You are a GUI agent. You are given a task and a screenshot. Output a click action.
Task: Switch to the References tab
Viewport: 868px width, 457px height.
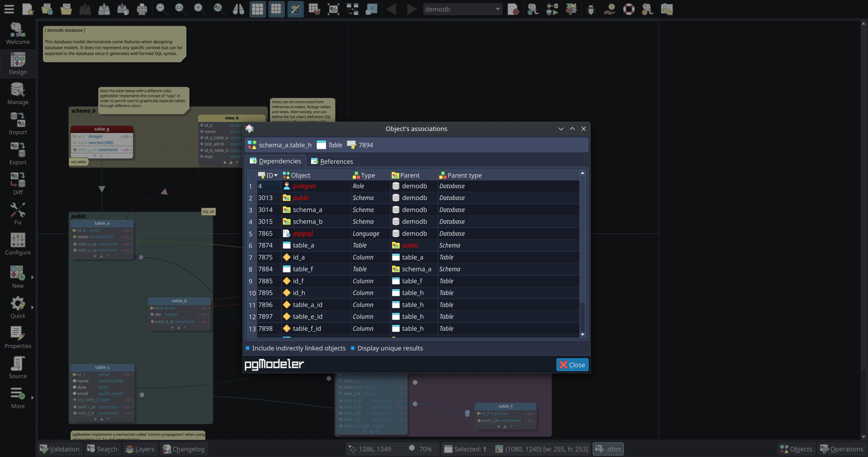pos(332,162)
